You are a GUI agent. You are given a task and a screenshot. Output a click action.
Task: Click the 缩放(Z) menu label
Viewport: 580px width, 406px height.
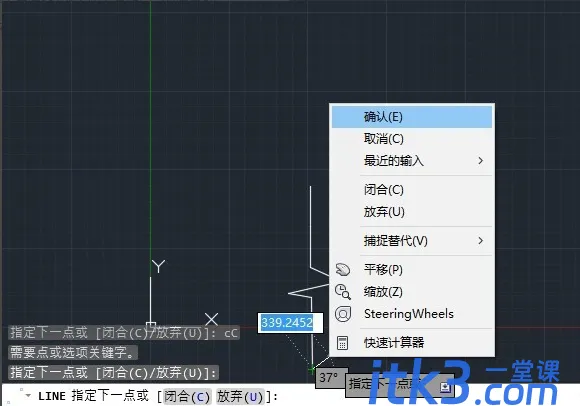click(x=383, y=291)
